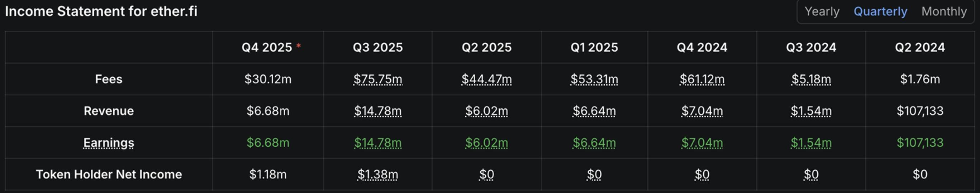Switch to the Monthly view tab
This screenshot has width=980, height=193.
943,11
